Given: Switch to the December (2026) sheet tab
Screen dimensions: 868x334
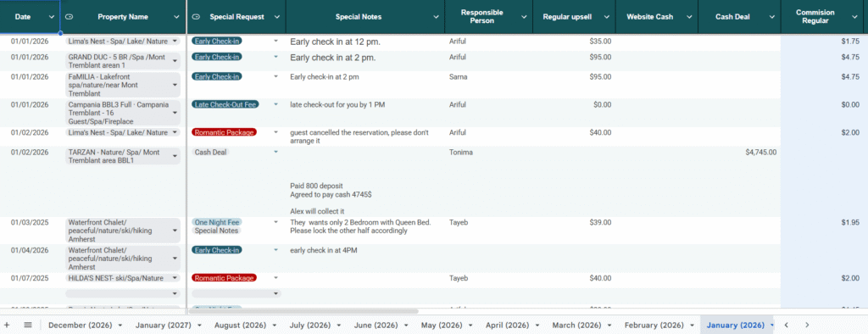Looking at the screenshot, I should point(81,326).
